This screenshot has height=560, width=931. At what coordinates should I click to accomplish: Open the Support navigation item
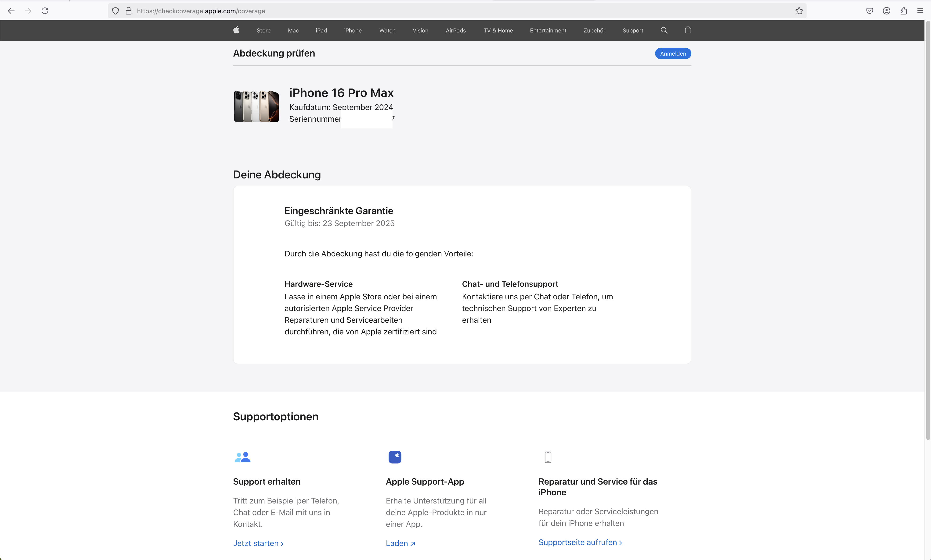point(633,31)
